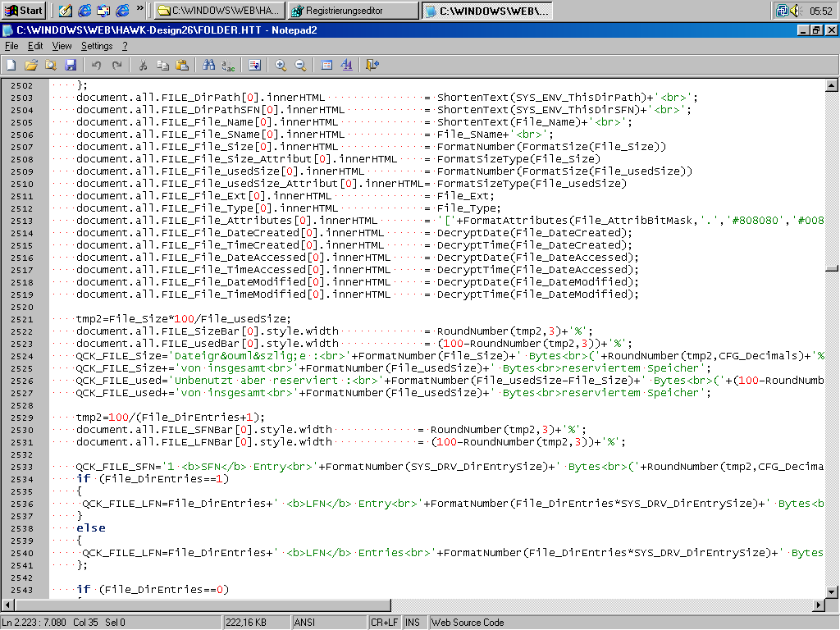
Task: Open the Settings menu
Action: tap(97, 46)
